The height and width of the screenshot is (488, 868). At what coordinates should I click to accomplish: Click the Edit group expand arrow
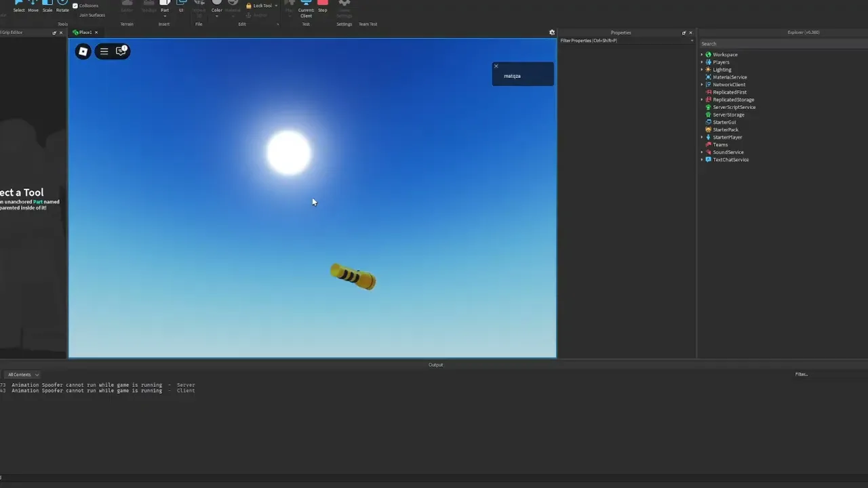(277, 24)
